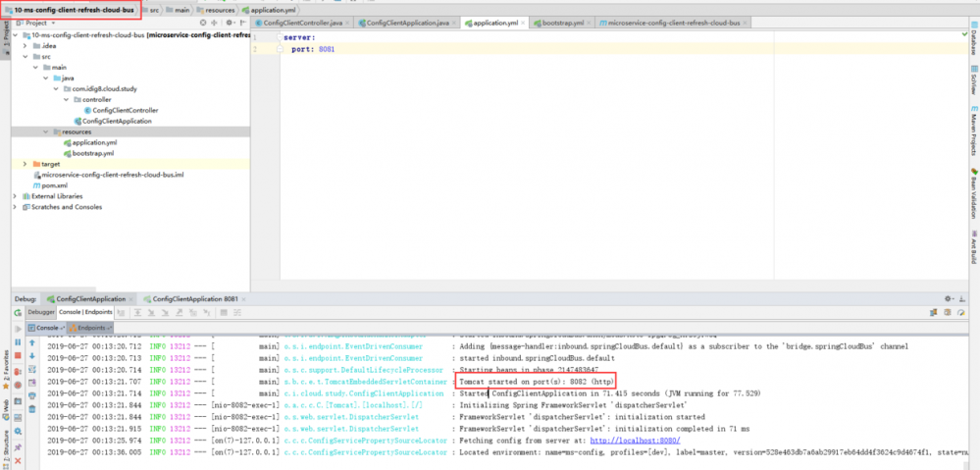Switch to ConfigClientController.java editor tab
980x470 pixels.
click(302, 23)
